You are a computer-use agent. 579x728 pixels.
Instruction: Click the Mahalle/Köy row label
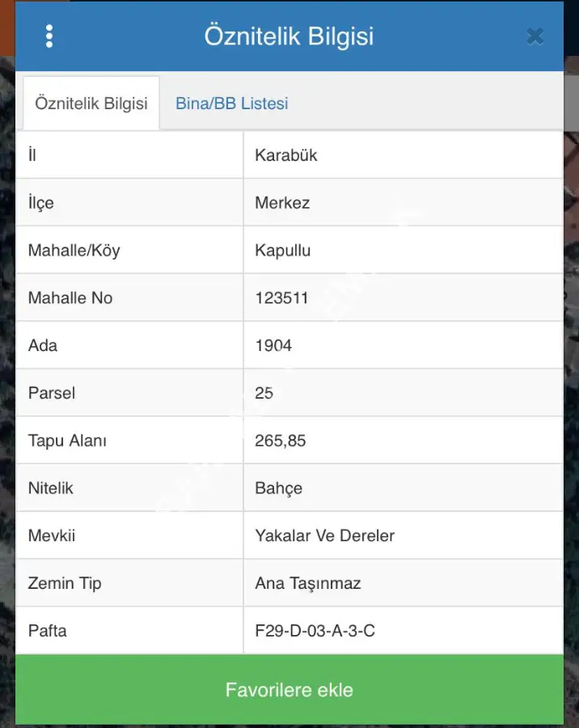[x=74, y=251]
